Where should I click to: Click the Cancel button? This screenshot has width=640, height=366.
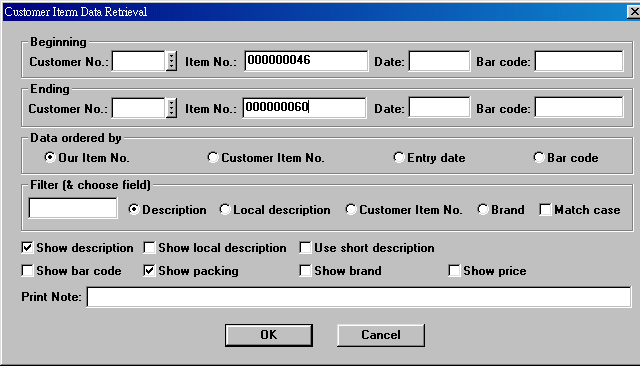(x=381, y=335)
